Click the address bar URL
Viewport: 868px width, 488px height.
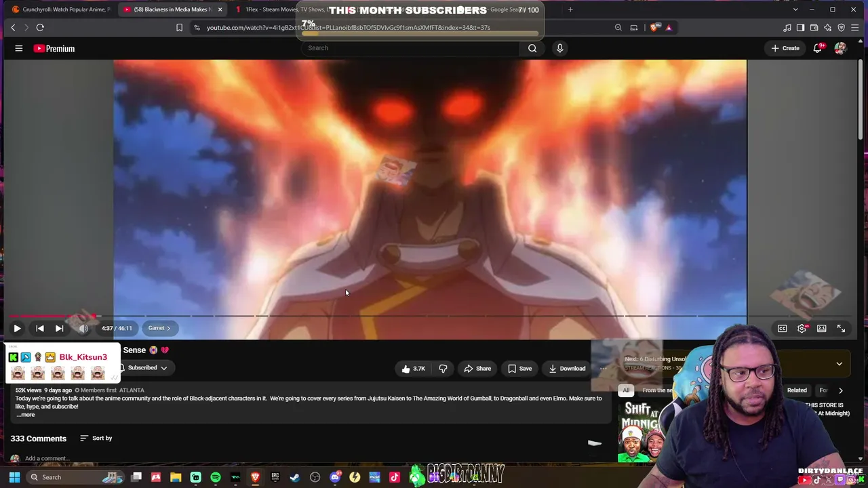(x=349, y=28)
